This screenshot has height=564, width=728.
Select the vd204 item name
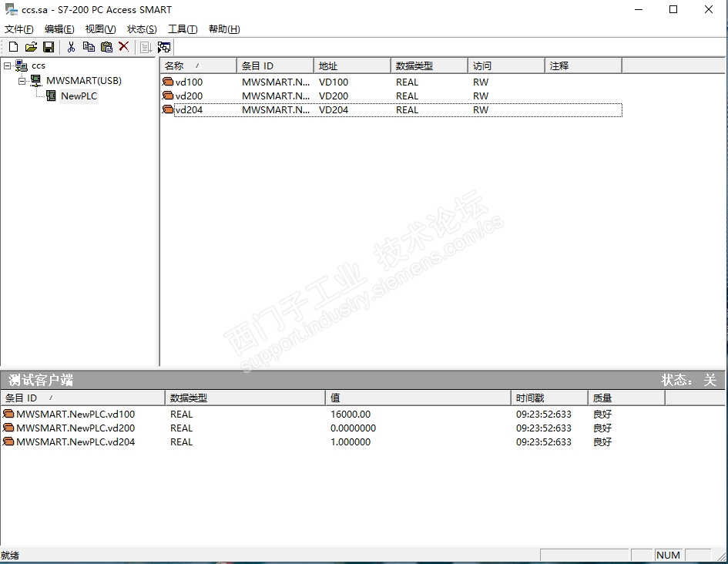[x=189, y=110]
